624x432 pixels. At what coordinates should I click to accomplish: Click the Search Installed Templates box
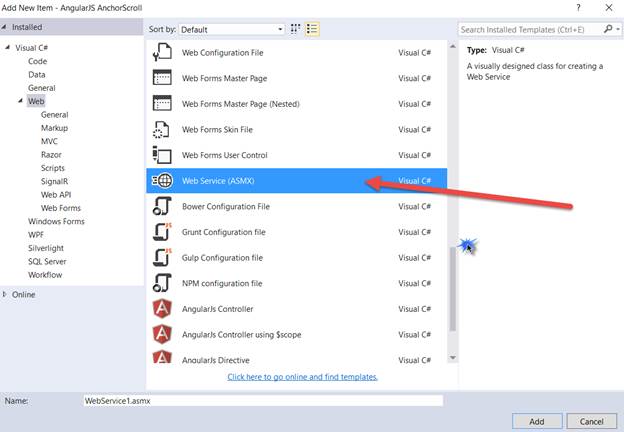click(x=530, y=29)
